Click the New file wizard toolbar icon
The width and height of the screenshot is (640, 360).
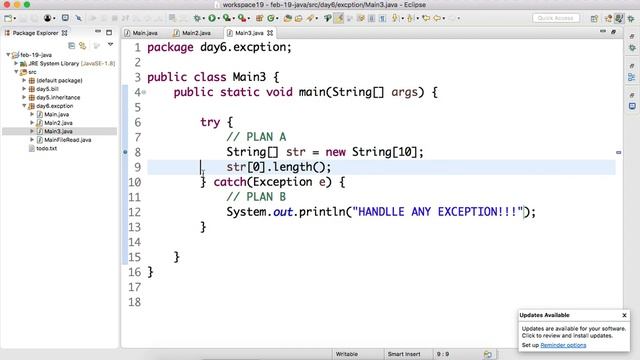click(x=8, y=18)
